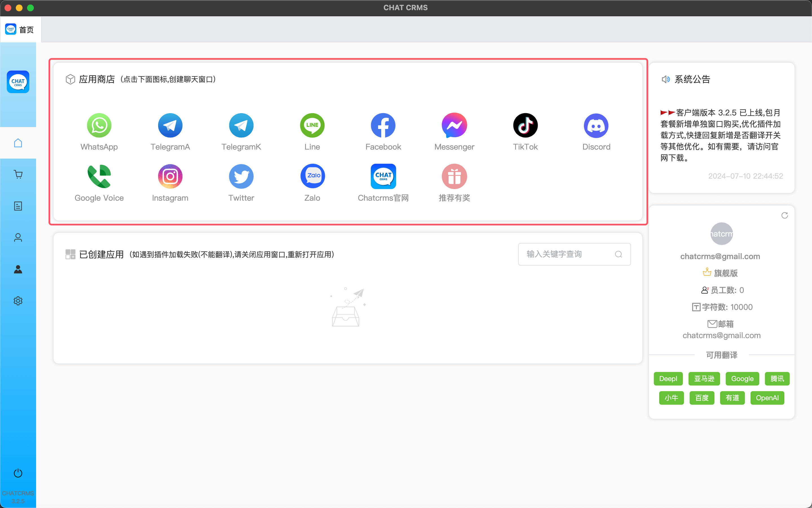Click the 系统公告 heading
Image resolution: width=812 pixels, height=508 pixels.
[x=692, y=79]
